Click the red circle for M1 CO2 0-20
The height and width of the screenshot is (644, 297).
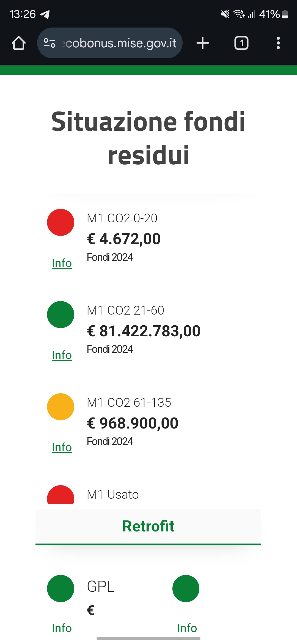pos(61,222)
